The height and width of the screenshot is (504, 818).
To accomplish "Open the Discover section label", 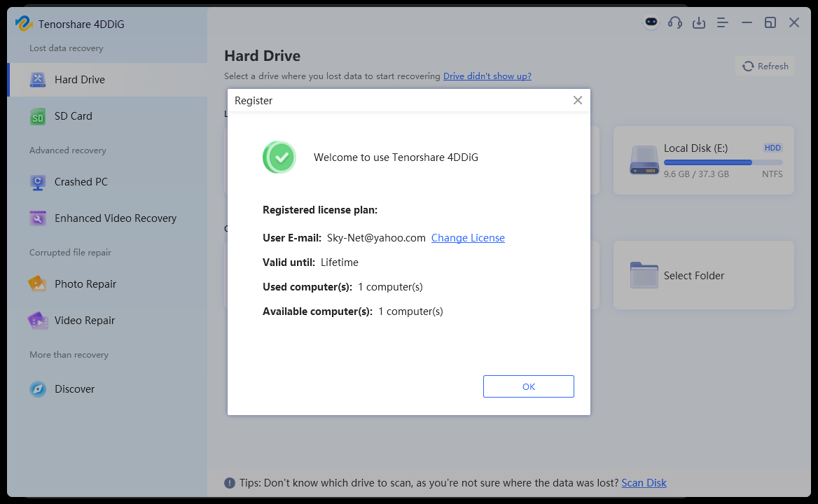I will click(x=75, y=388).
